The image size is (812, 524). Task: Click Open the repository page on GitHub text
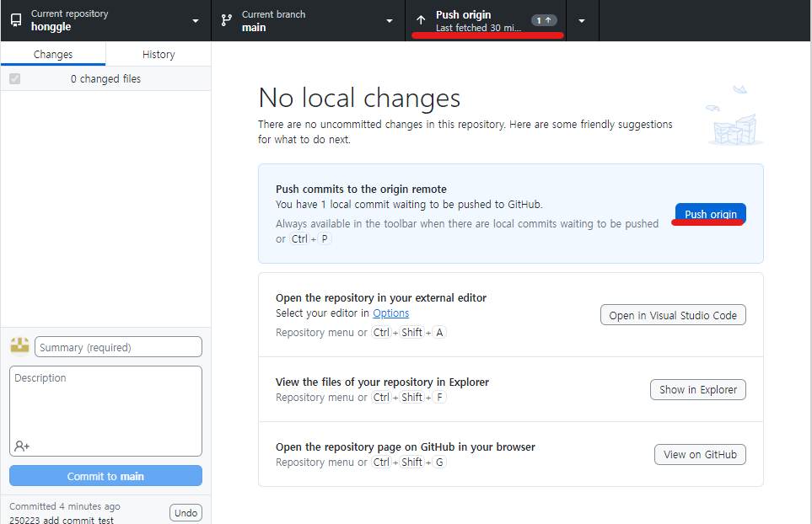(x=405, y=446)
